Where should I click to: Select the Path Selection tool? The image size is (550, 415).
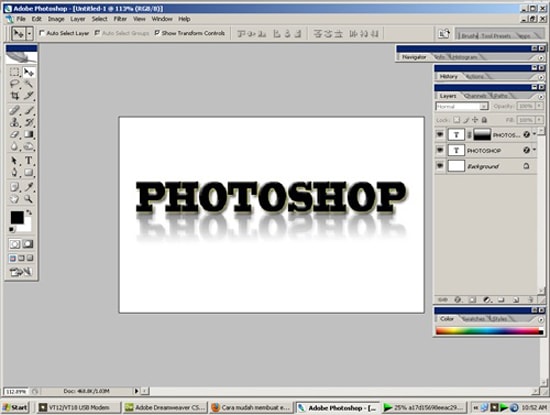click(x=14, y=161)
